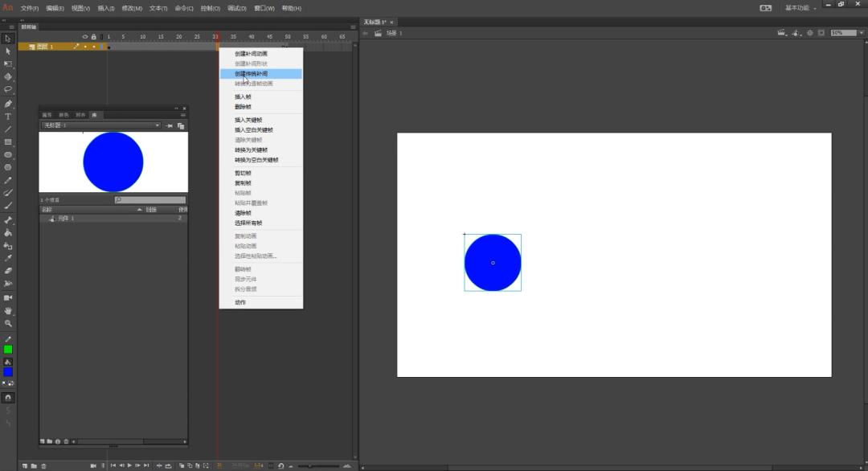This screenshot has height=471, width=868.
Task: Pick the Paint Bucket tool
Action: tap(8, 233)
